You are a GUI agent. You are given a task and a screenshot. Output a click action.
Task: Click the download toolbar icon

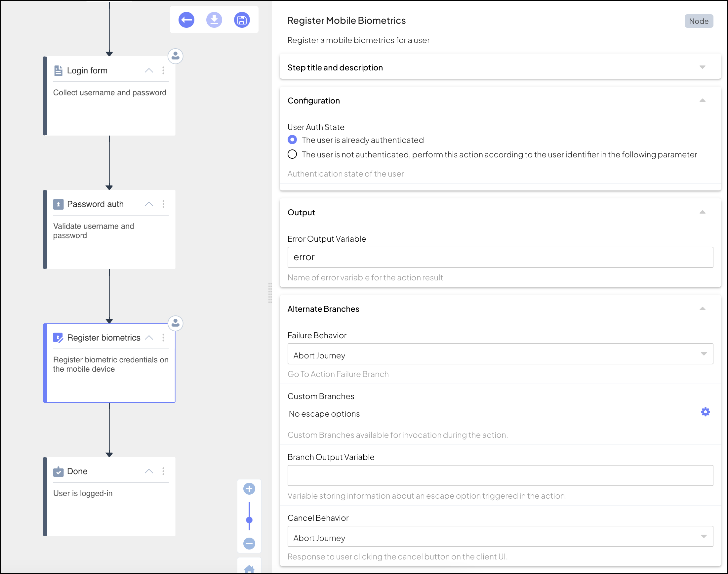[214, 20]
